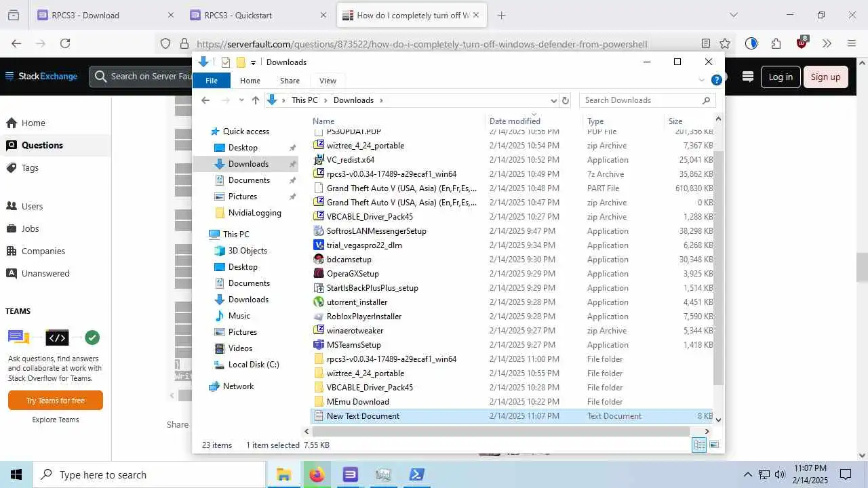Image resolution: width=868 pixels, height=488 pixels.
Task: Click Log in on Stack Exchange
Action: (x=781, y=77)
